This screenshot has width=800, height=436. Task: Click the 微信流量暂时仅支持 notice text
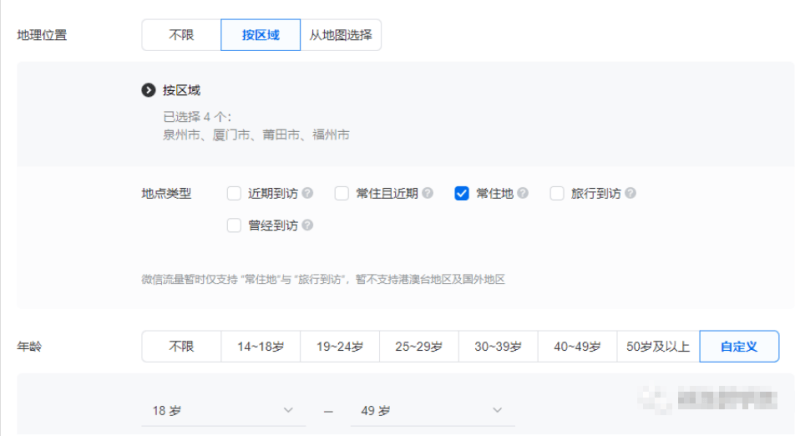(x=323, y=279)
